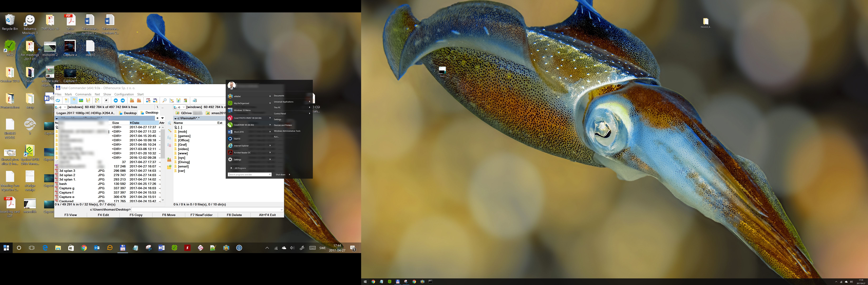The image size is (868, 285).
Task: Click Start button on right monitor taskbar
Action: pos(365,282)
